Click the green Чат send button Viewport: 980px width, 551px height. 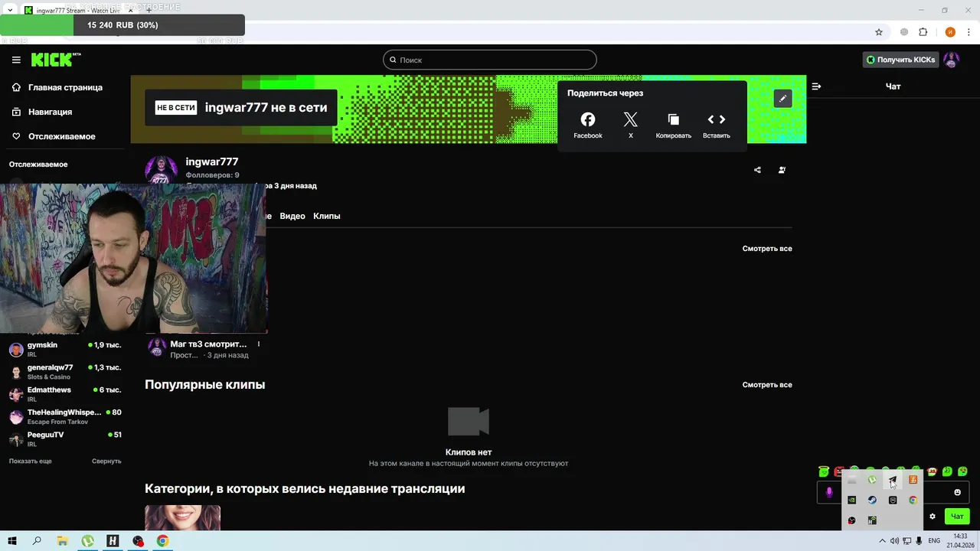coord(957,517)
